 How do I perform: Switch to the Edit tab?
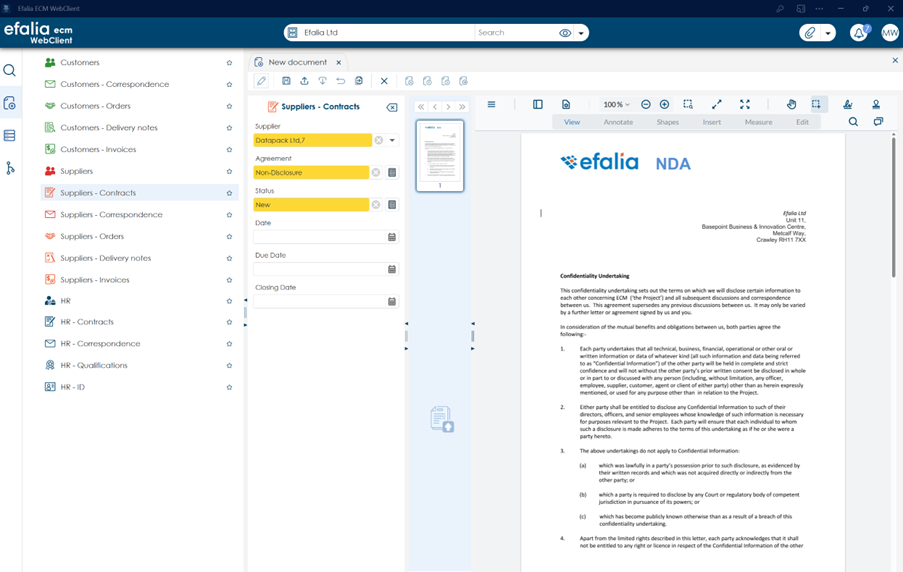(802, 122)
